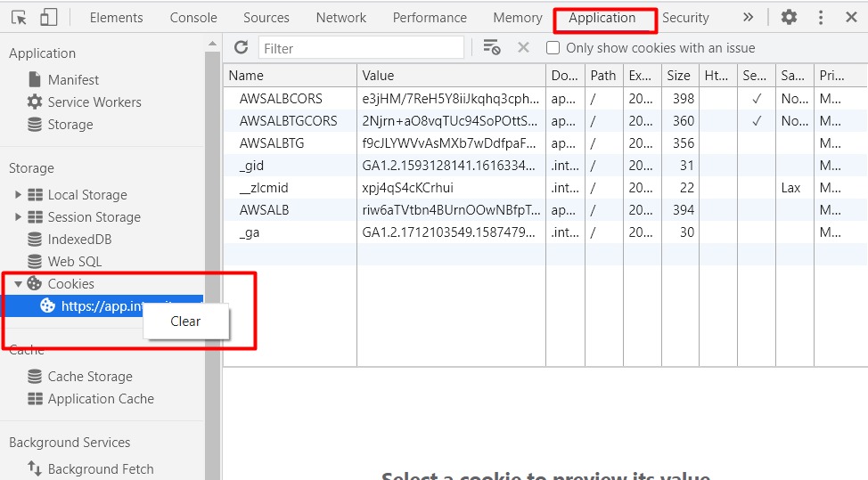Viewport: 868px width, 480px height.
Task: Click the cookie Filter input field
Action: [x=361, y=48]
